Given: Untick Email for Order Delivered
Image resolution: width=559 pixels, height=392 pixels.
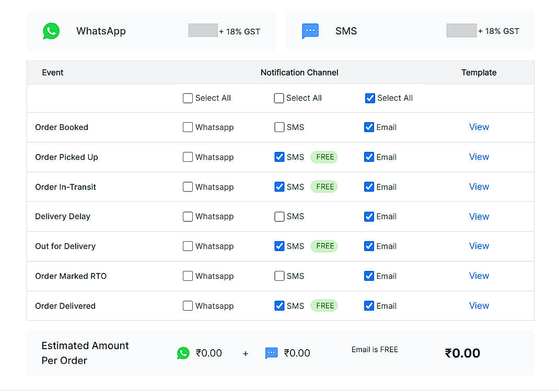Looking at the screenshot, I should point(369,306).
